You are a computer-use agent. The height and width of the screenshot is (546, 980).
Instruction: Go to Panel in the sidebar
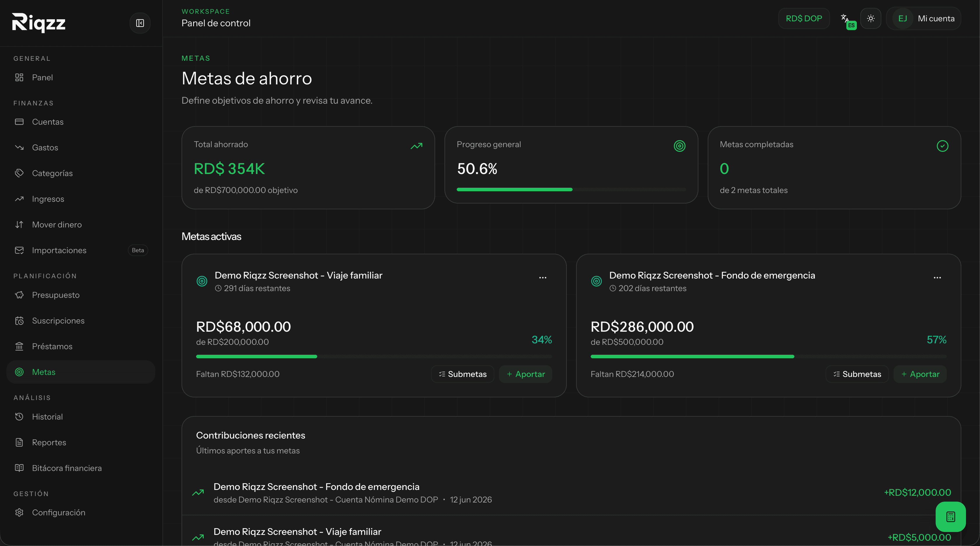81,77
